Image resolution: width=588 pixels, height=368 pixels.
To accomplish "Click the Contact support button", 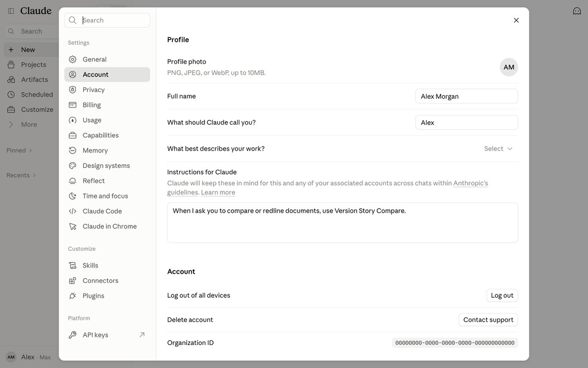I will (488, 320).
